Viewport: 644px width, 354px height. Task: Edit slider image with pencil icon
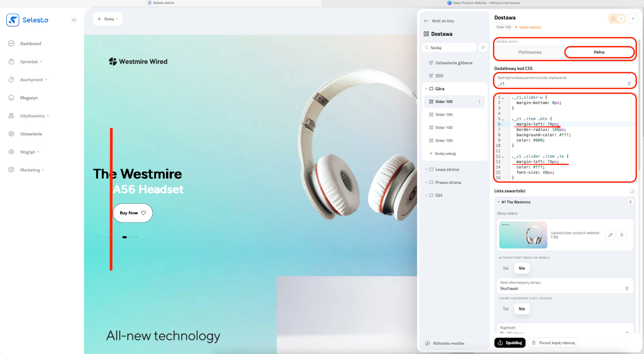coord(610,235)
